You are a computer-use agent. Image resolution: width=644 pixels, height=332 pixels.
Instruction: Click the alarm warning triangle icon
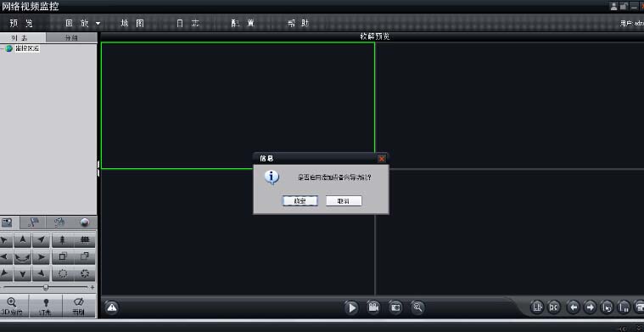click(x=112, y=307)
